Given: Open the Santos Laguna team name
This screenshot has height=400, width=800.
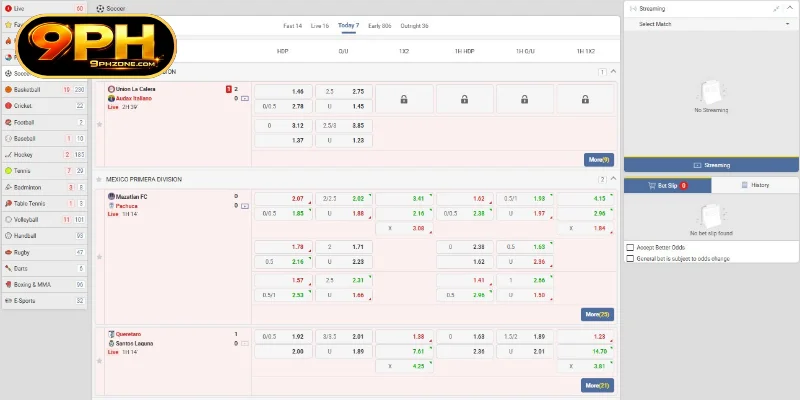Looking at the screenshot, I should pos(134,344).
